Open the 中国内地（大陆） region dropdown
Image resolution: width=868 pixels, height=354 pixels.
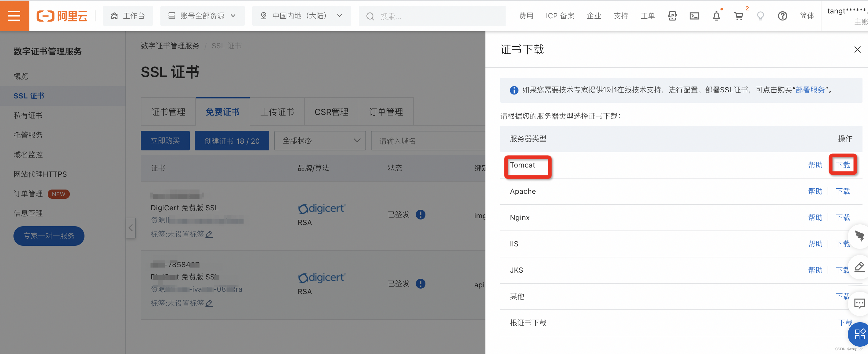click(x=301, y=16)
